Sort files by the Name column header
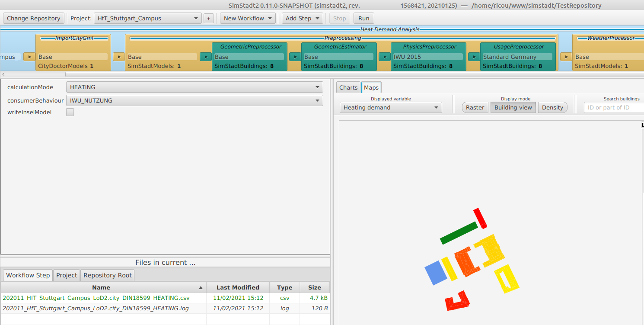Viewport: 644px width, 325px height. [x=103, y=287]
